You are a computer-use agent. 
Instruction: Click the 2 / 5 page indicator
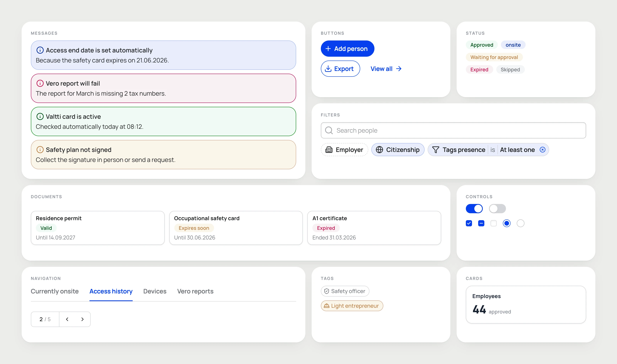(x=45, y=319)
